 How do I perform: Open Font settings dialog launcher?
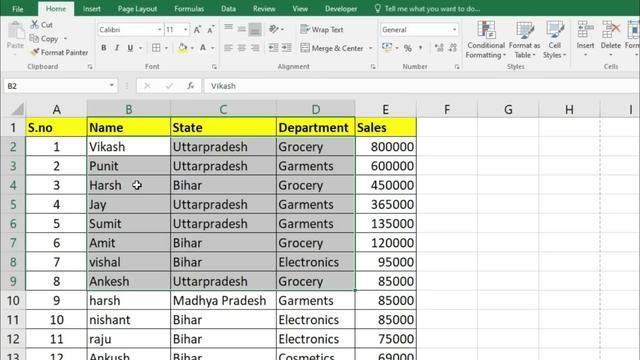214,67
